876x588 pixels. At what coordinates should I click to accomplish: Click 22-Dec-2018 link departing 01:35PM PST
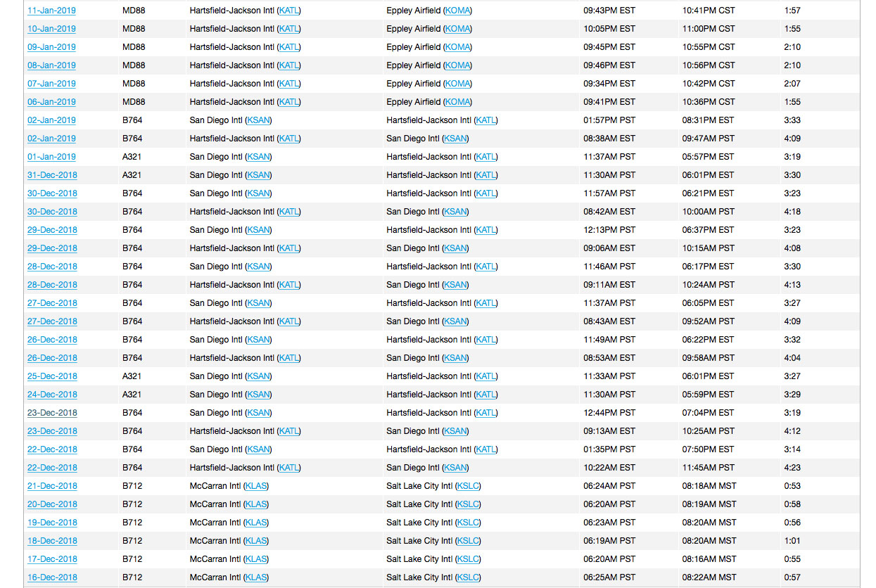point(52,449)
